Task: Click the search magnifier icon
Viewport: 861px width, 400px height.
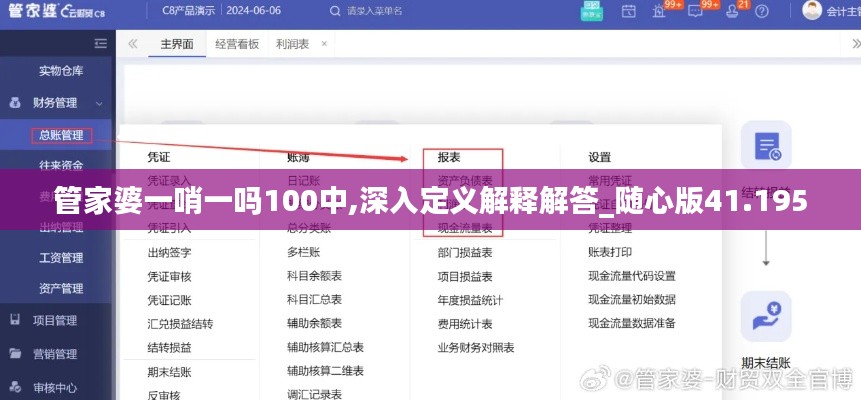Action: pos(334,11)
